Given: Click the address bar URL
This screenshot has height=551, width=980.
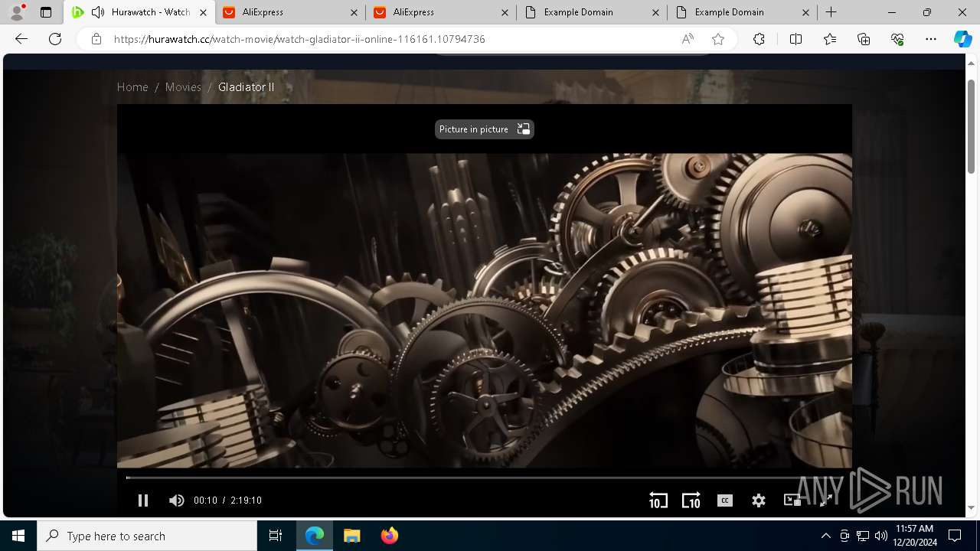Looking at the screenshot, I should pos(299,39).
